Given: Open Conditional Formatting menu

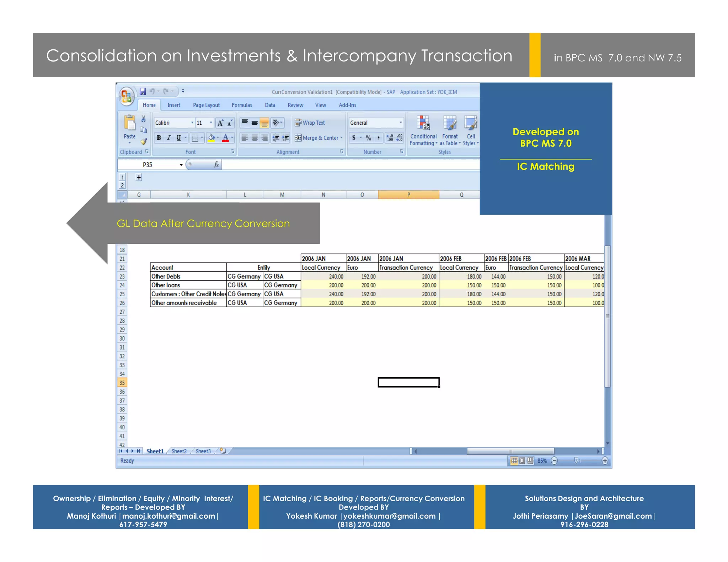Looking at the screenshot, I should point(423,130).
